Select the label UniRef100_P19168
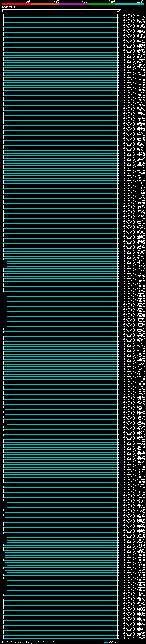This screenshot has width=146, height=644. pos(134,203)
